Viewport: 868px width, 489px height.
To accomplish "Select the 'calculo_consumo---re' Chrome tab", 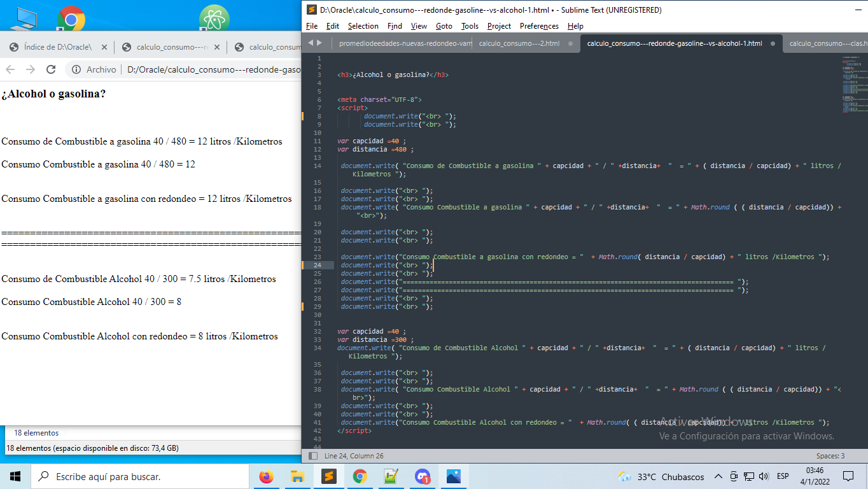I will pyautogui.click(x=171, y=47).
